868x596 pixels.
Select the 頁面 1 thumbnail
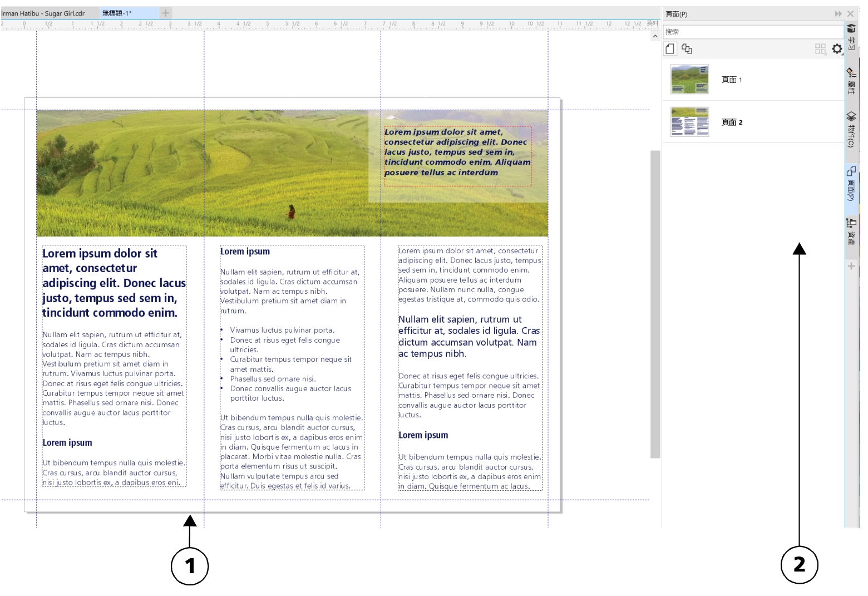[689, 79]
